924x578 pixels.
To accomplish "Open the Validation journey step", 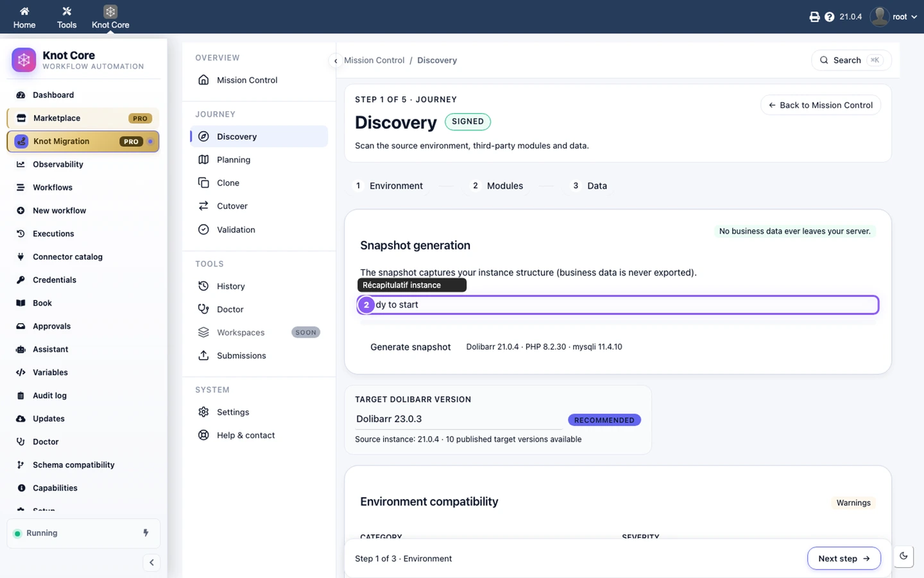I will coord(259,230).
